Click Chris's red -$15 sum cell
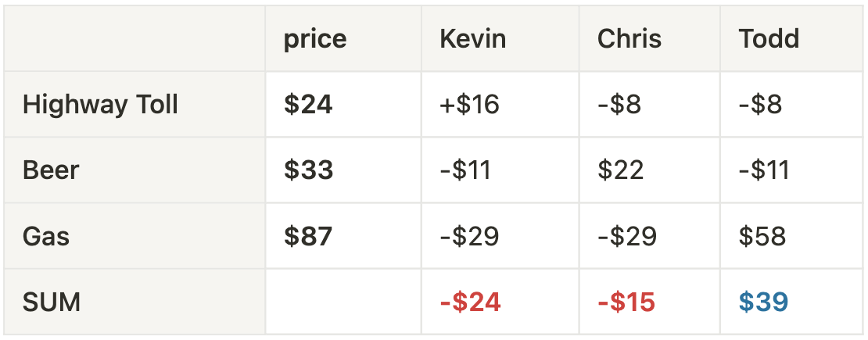The image size is (868, 340). [626, 302]
